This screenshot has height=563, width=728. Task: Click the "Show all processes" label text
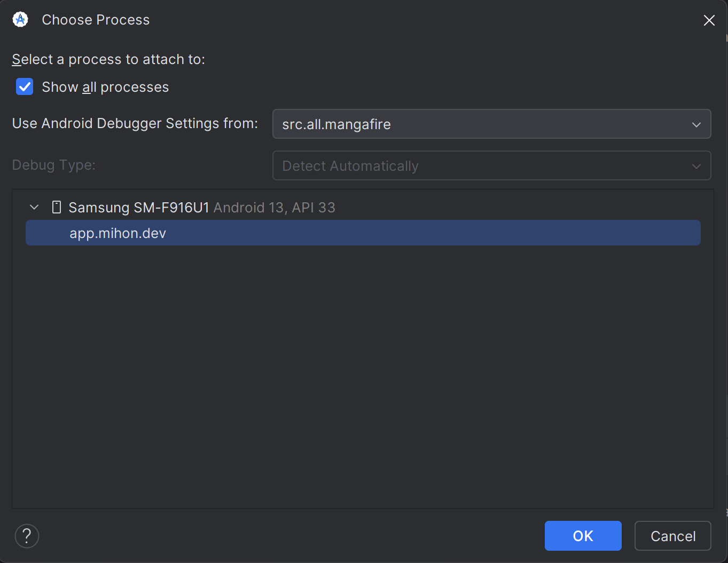(x=105, y=87)
